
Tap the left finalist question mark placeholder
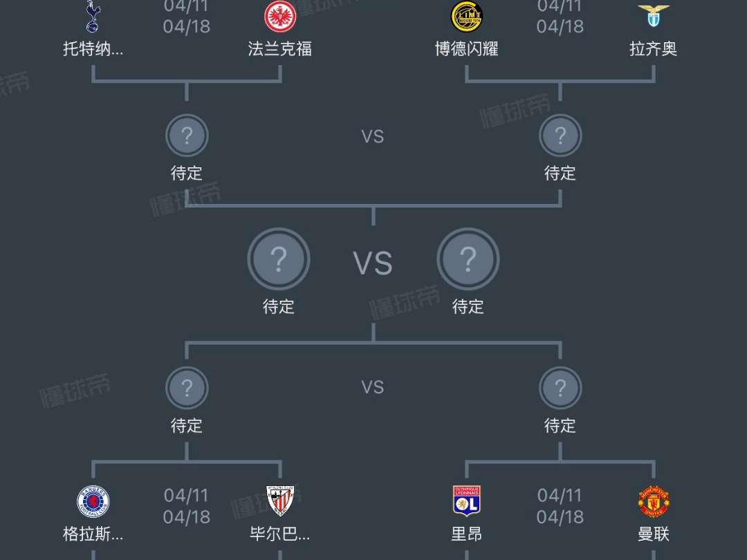[279, 260]
